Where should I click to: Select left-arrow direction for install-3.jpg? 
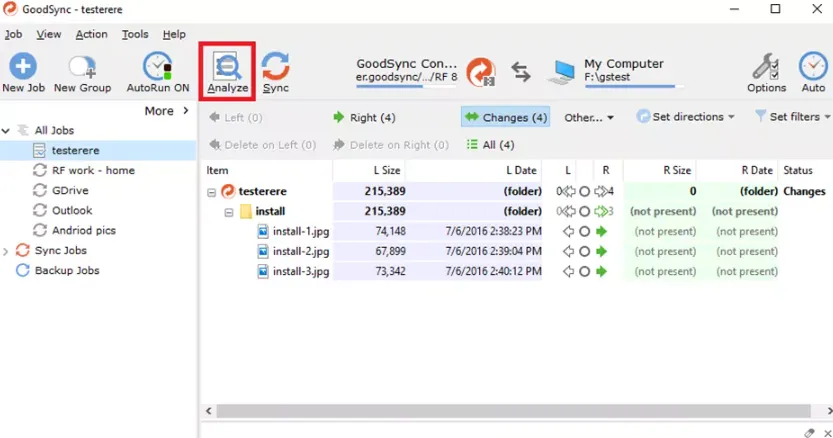pyautogui.click(x=568, y=272)
